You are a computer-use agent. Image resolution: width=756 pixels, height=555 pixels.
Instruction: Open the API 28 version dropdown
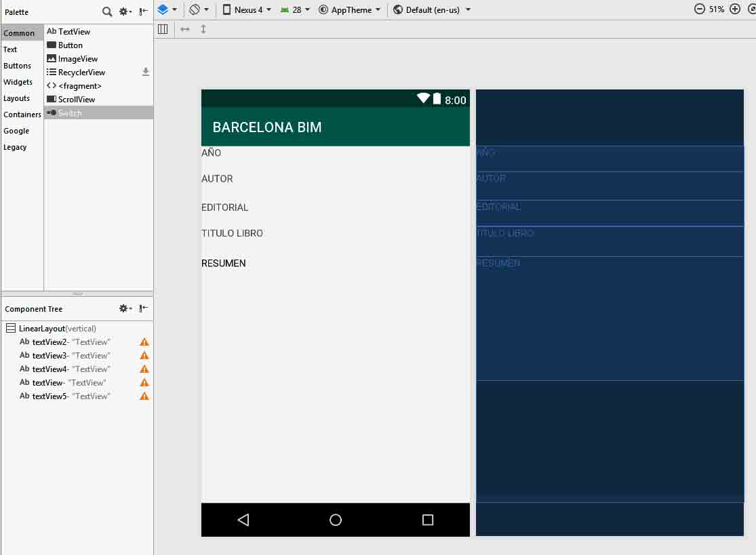[295, 9]
